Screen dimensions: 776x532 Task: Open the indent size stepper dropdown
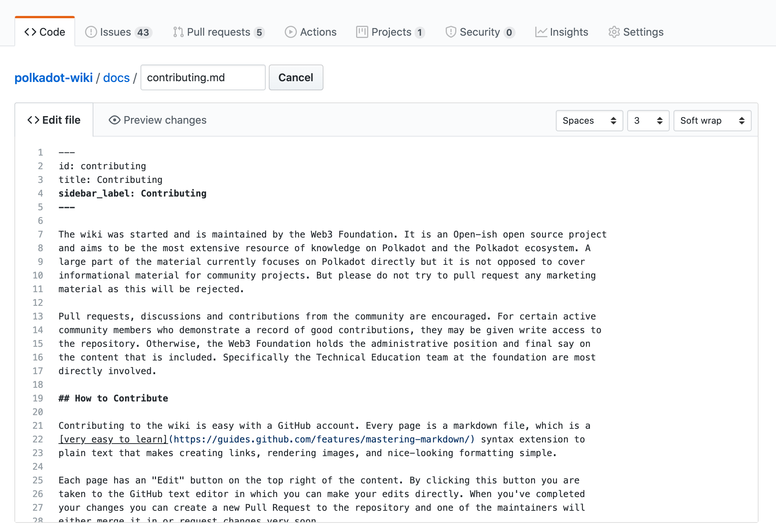[647, 121]
